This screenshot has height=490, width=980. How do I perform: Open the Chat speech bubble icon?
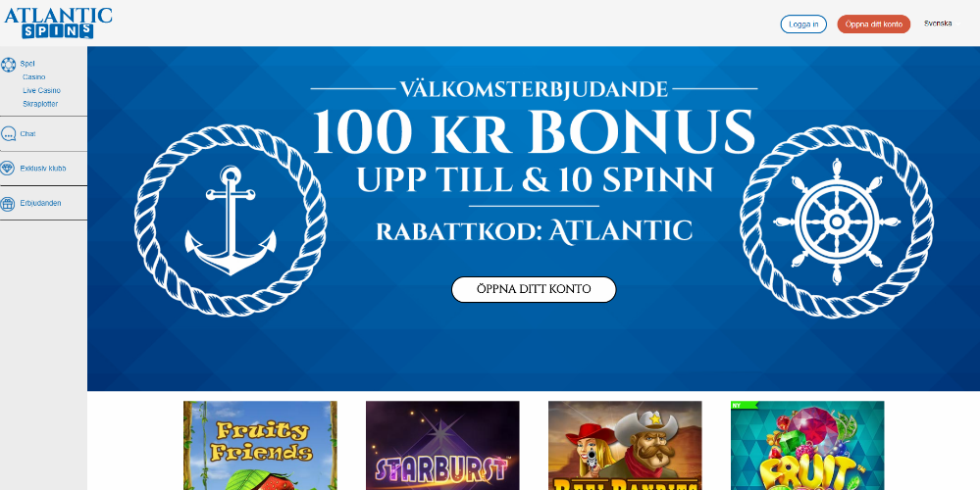[x=8, y=133]
